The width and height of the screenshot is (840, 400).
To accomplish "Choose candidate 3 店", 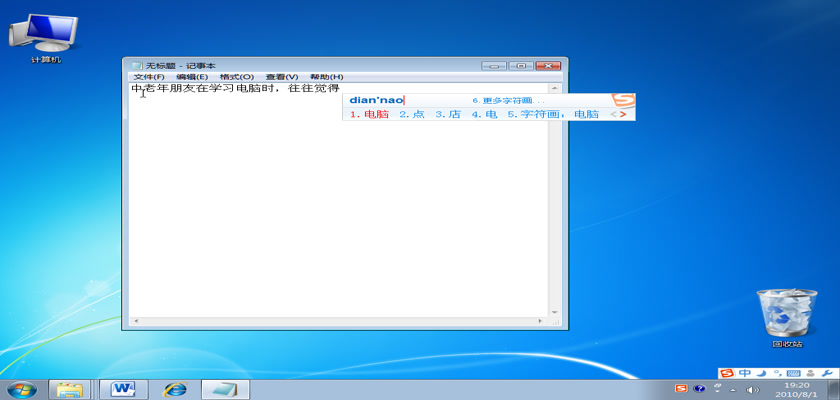I will coord(448,114).
